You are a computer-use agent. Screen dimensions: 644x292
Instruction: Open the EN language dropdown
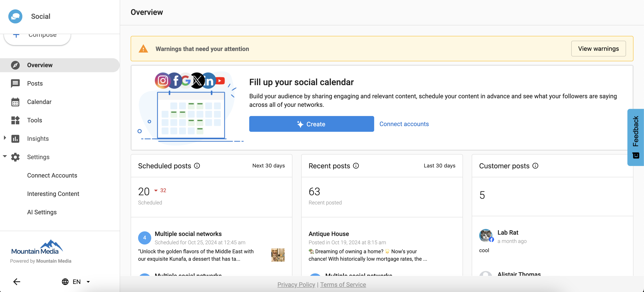(x=76, y=281)
